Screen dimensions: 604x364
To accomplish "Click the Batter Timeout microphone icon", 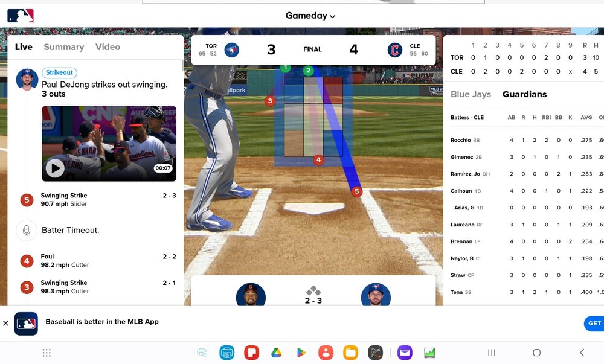I will coord(27,230).
